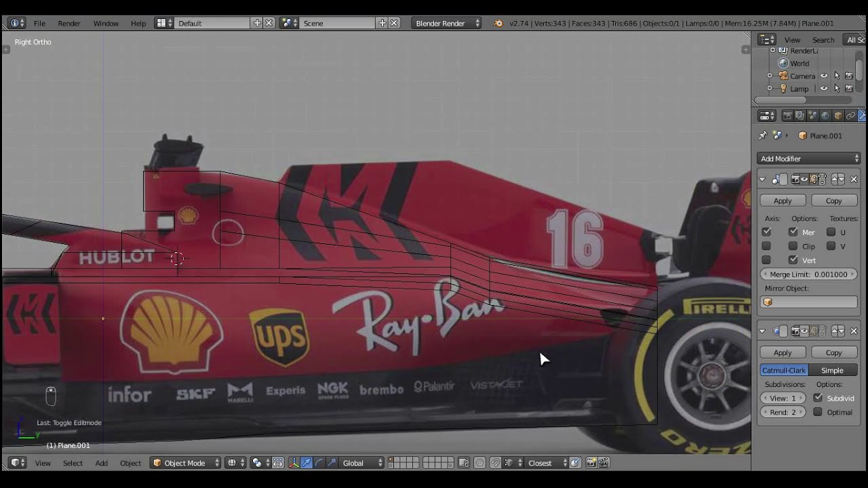Click the Mirror Object field
The height and width of the screenshot is (488, 868).
pyautogui.click(x=809, y=302)
